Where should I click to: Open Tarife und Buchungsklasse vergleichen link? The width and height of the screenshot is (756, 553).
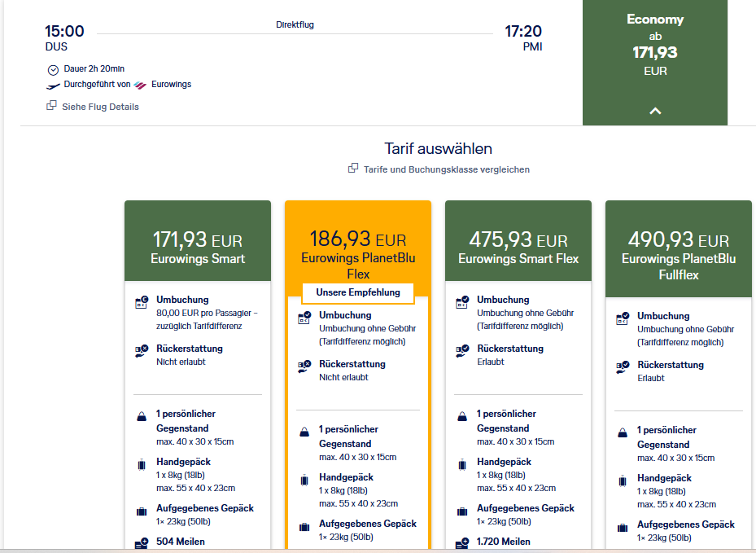click(x=447, y=169)
